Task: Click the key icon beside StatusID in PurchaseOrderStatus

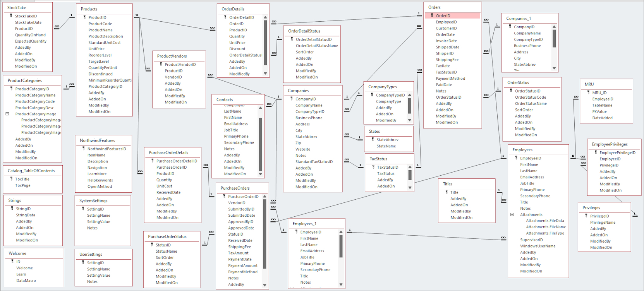Action: point(152,245)
